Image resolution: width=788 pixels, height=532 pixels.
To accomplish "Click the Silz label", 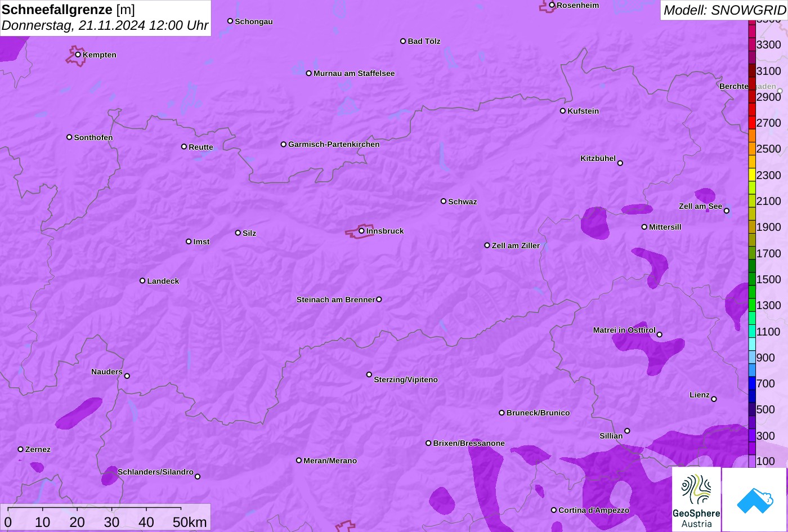I will click(x=249, y=234).
